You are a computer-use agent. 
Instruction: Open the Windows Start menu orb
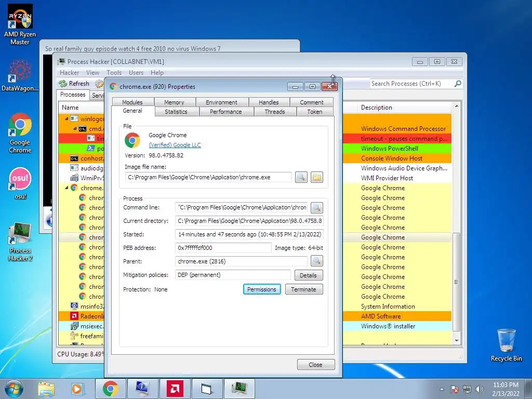[14, 389]
